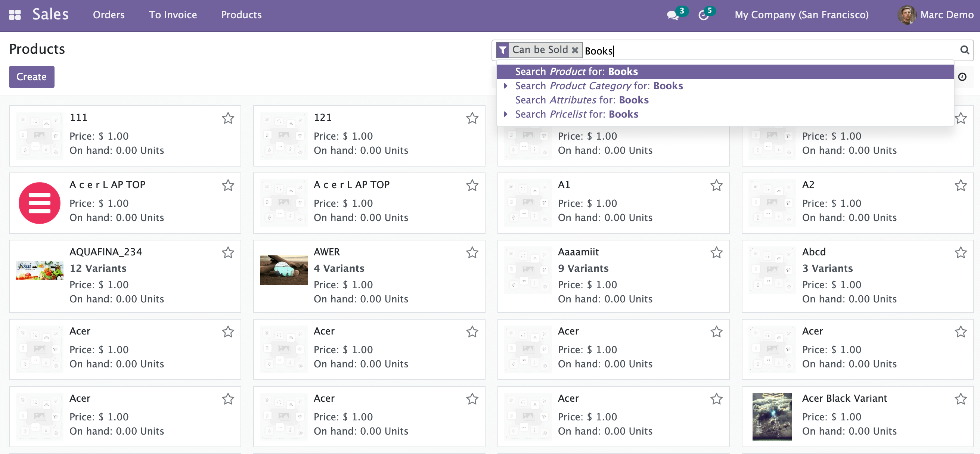Image resolution: width=980 pixels, height=454 pixels.
Task: Open the activities clock icon in navbar
Action: click(703, 15)
